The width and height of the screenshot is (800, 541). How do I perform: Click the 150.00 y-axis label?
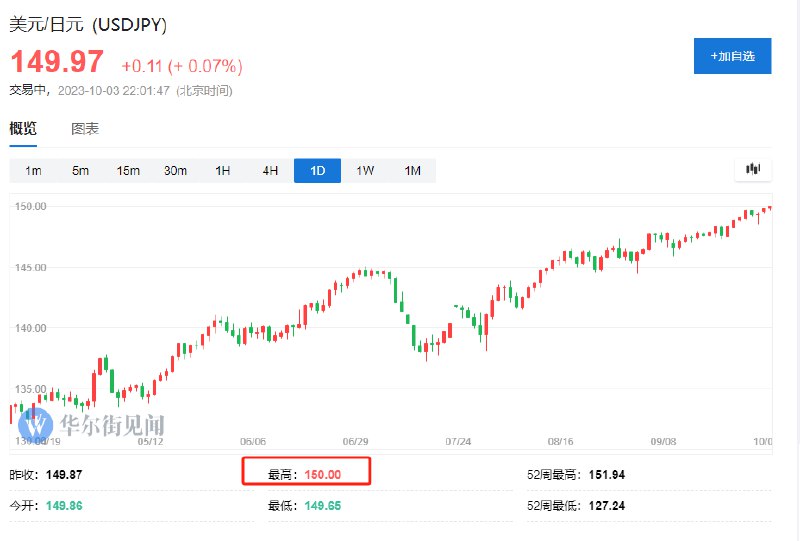pos(30,206)
